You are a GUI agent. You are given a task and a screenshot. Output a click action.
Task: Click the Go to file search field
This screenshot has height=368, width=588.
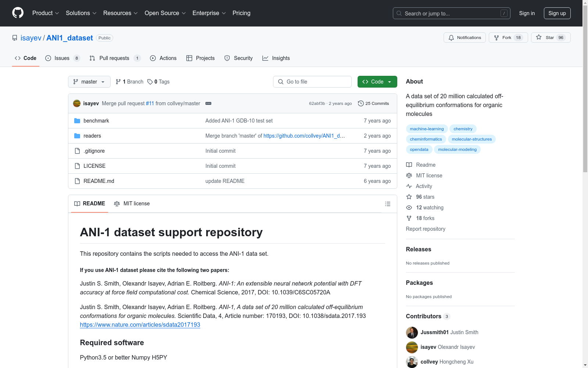point(312,82)
